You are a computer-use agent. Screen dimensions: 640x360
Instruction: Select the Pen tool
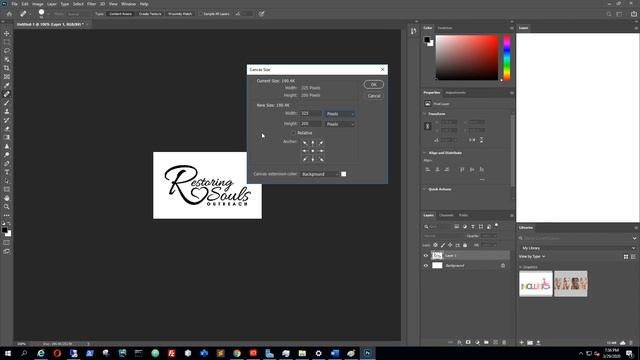7,163
